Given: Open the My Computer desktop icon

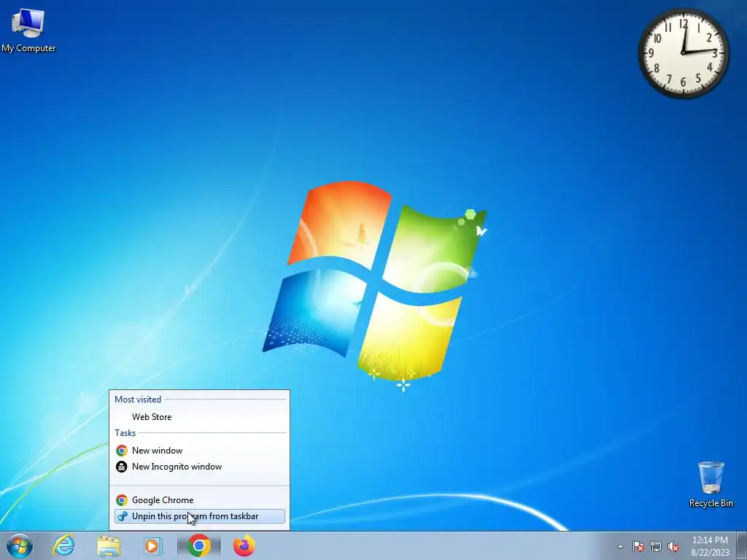Looking at the screenshot, I should coord(28,29).
